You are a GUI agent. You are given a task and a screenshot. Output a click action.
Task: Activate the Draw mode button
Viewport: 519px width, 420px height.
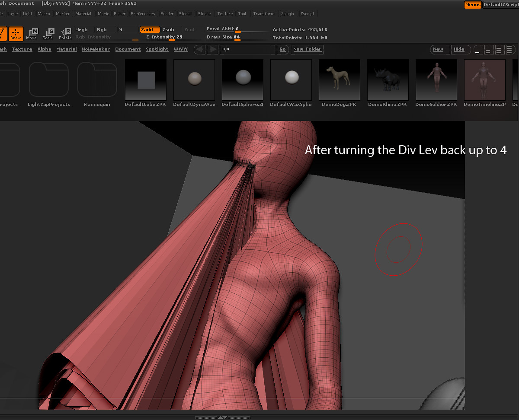(16, 33)
